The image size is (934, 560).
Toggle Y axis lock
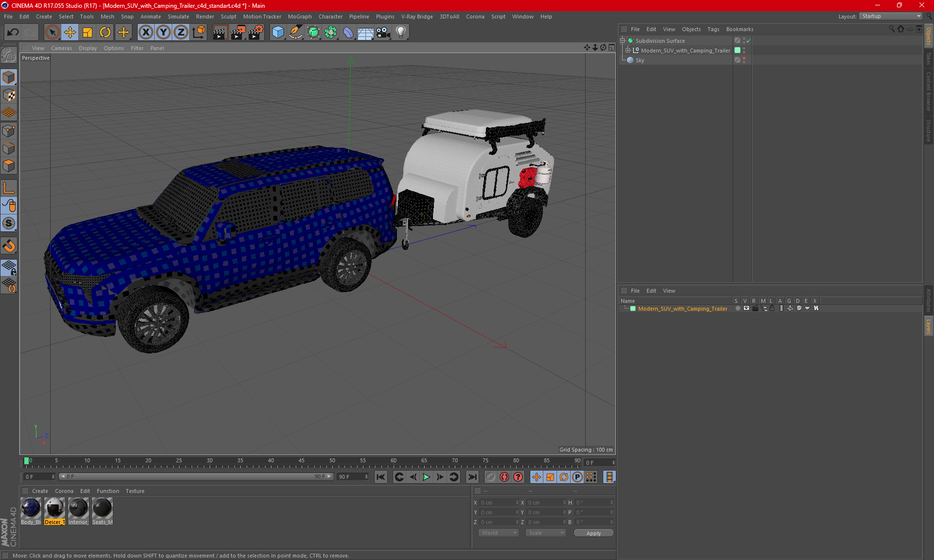pyautogui.click(x=163, y=33)
